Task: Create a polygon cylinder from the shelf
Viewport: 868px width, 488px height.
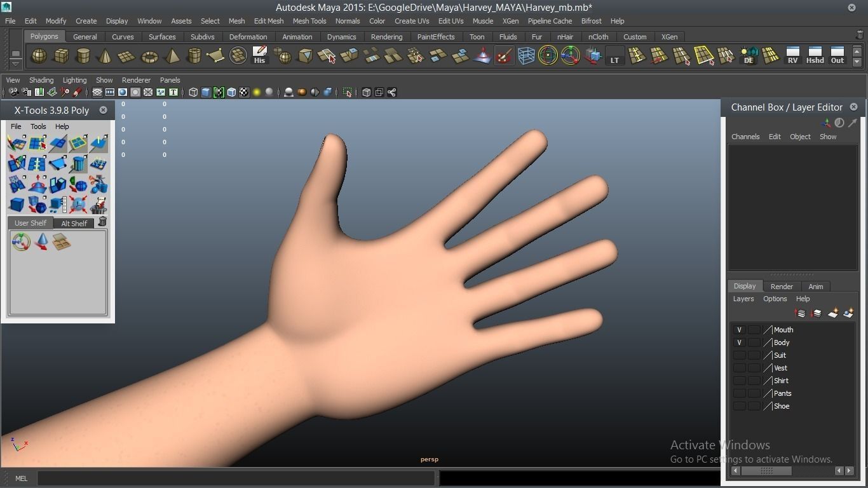Action: coord(83,56)
